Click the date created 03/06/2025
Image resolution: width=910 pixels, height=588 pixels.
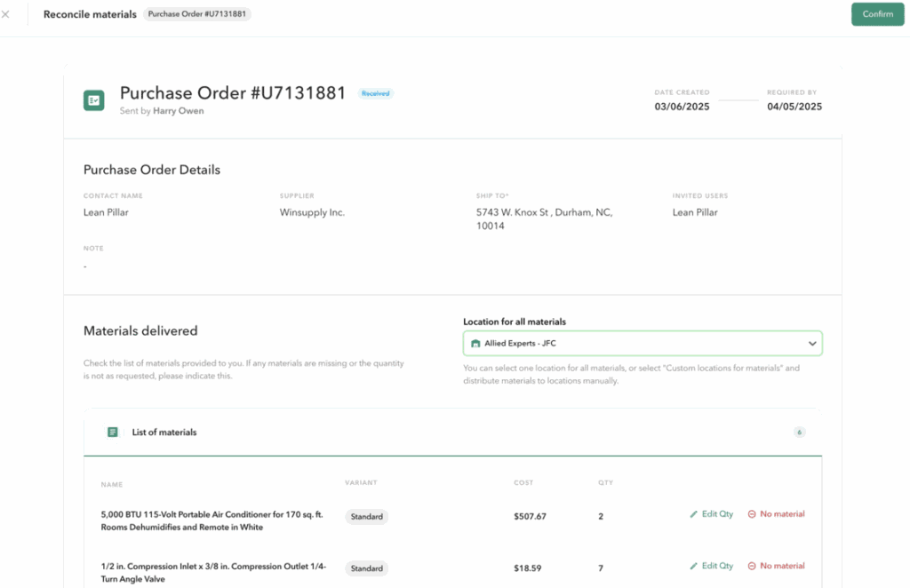click(682, 107)
